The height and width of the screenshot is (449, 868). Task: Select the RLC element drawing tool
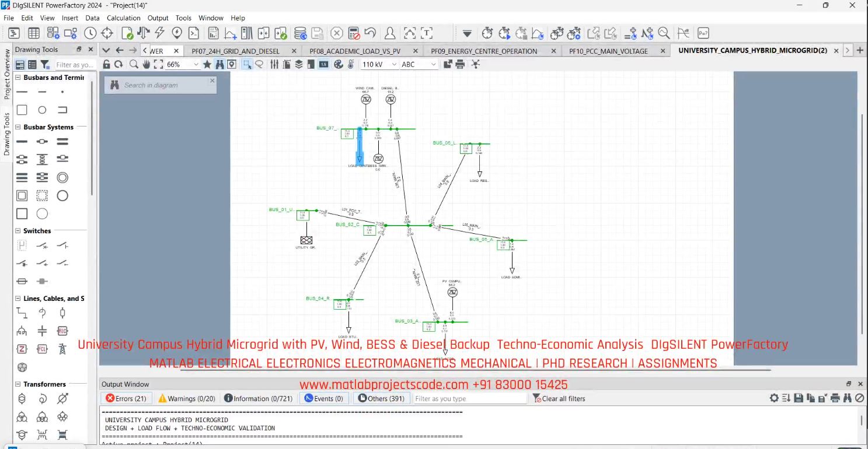coord(62,331)
